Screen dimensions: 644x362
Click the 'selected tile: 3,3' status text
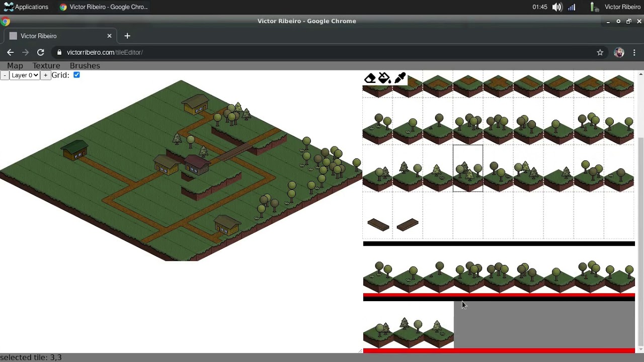(x=31, y=357)
